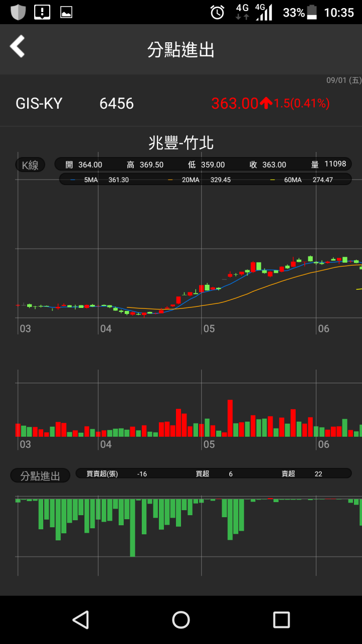362x644 pixels.
Task: Tap Android recent apps square button
Action: tap(282, 620)
